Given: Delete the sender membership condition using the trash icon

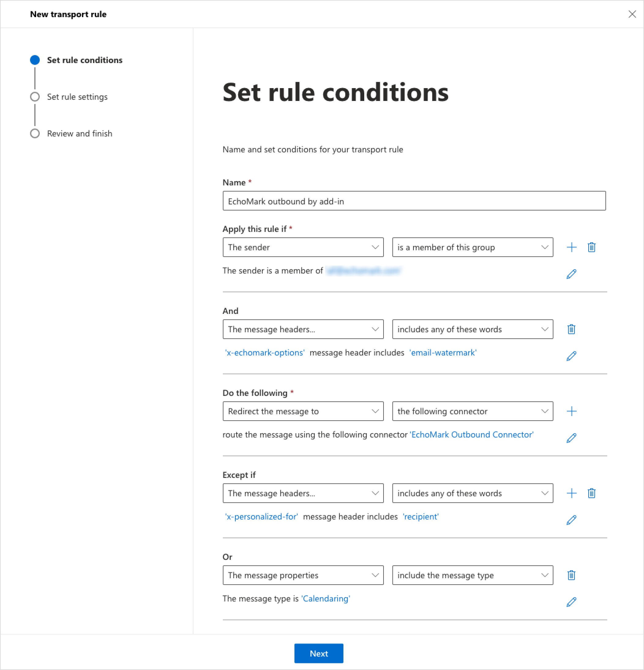Looking at the screenshot, I should click(591, 247).
